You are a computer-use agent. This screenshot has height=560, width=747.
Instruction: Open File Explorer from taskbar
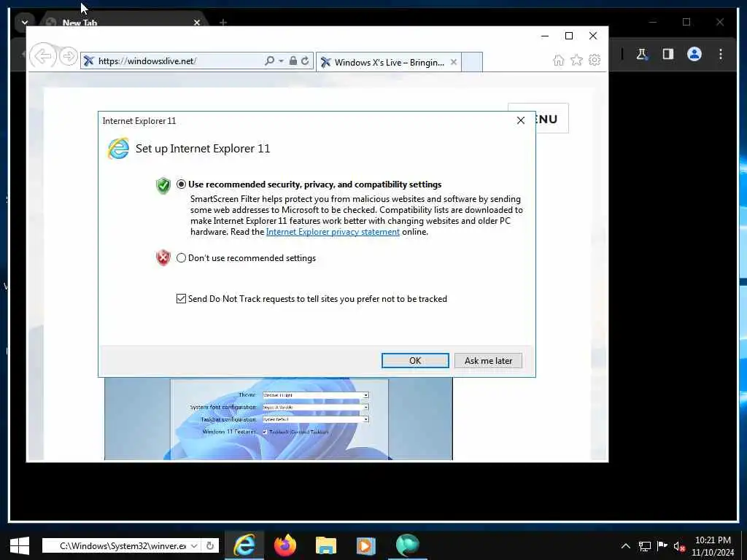tap(326, 545)
